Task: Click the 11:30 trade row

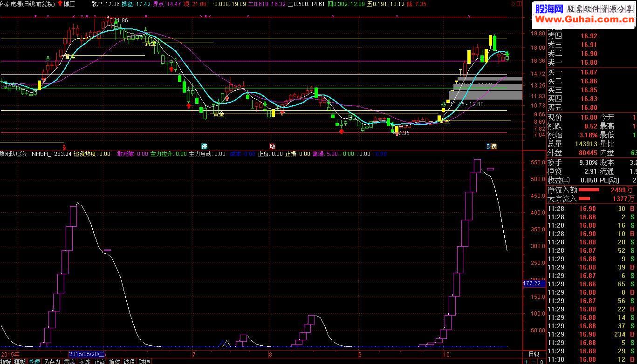Action: pyautogui.click(x=592, y=359)
